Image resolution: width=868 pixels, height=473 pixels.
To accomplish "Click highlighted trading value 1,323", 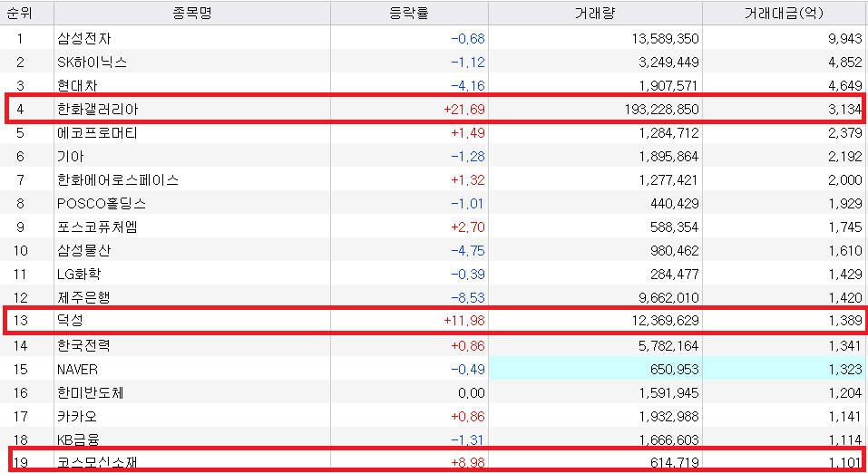I will pyautogui.click(x=845, y=370).
